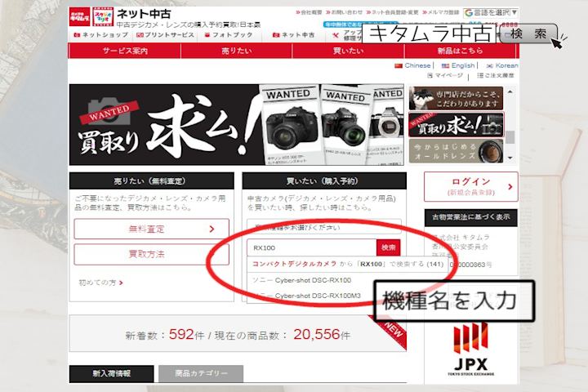Click the Camera Kitamura logo
Viewport: 588px width, 392px height.
click(79, 17)
